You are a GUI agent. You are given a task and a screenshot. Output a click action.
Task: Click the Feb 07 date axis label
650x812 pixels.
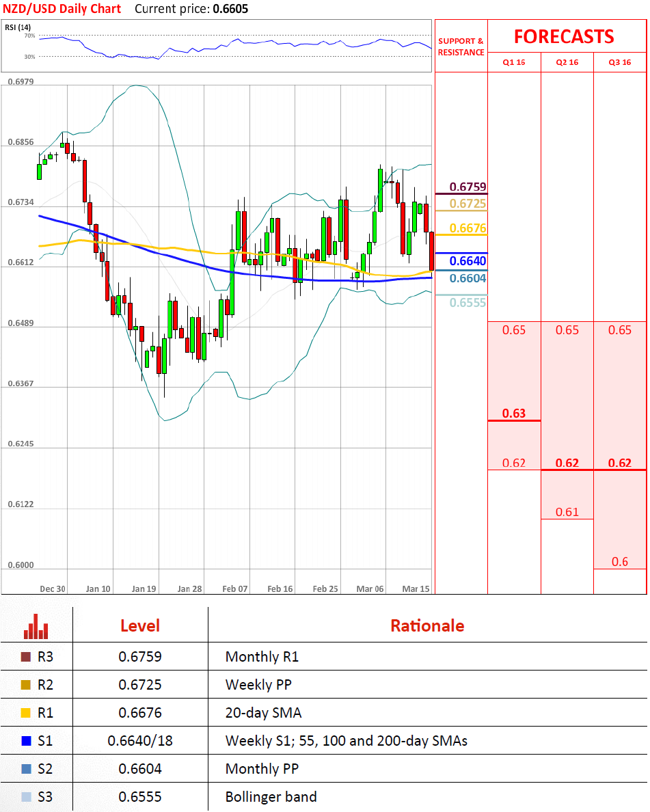[235, 588]
